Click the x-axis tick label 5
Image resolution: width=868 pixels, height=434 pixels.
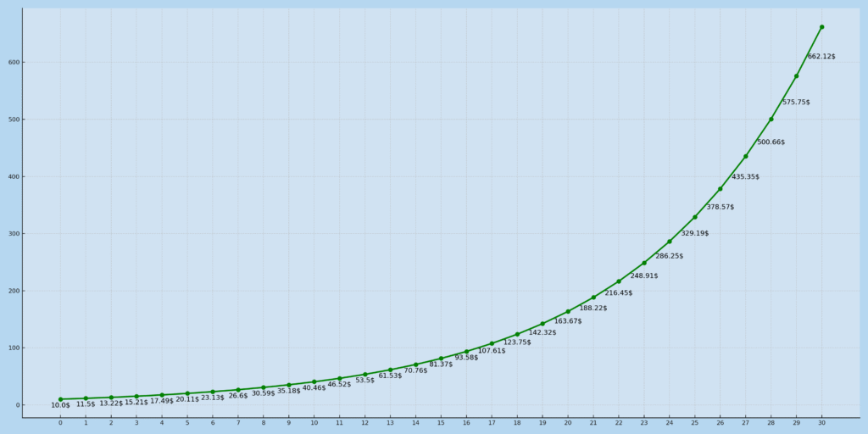(187, 424)
